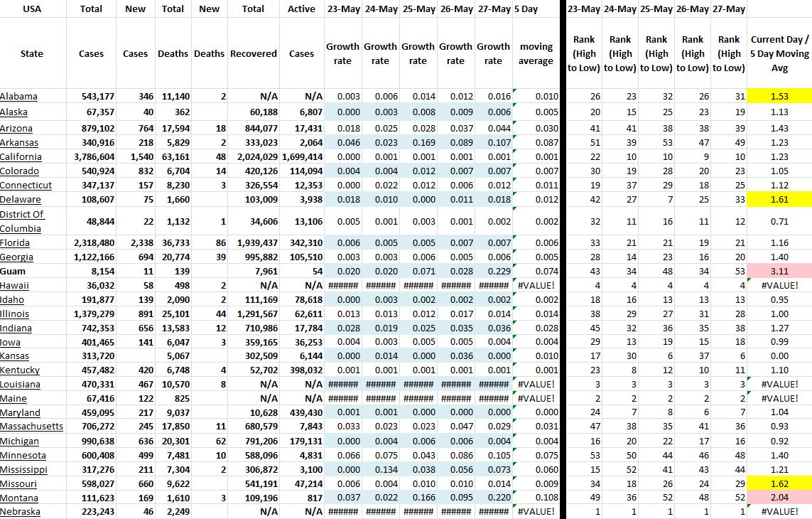Open the Nebraska link in the last row

(x=21, y=512)
